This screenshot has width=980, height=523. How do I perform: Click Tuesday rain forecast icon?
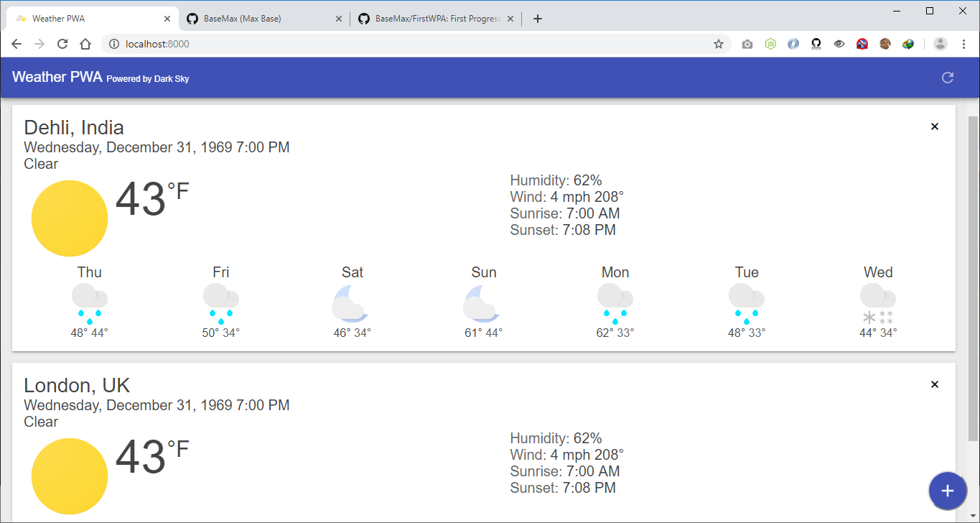click(747, 303)
